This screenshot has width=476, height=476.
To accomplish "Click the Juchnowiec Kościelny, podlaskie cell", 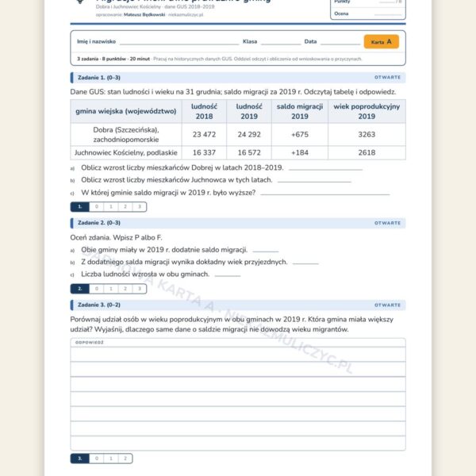I will click(x=126, y=152).
